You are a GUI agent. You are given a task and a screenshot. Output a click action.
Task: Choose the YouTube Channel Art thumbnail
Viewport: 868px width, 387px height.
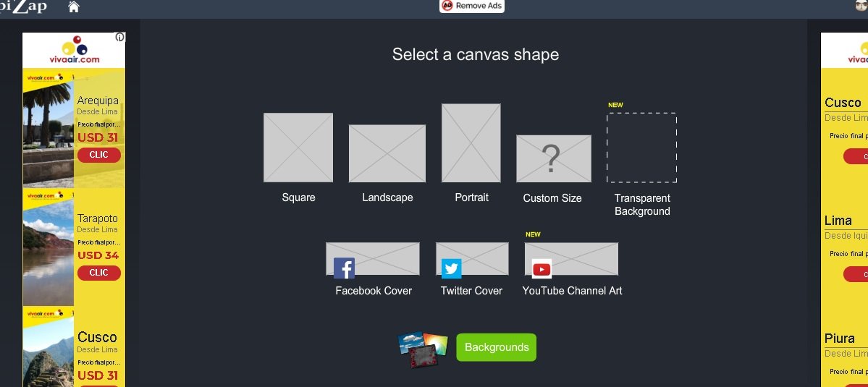point(571,259)
